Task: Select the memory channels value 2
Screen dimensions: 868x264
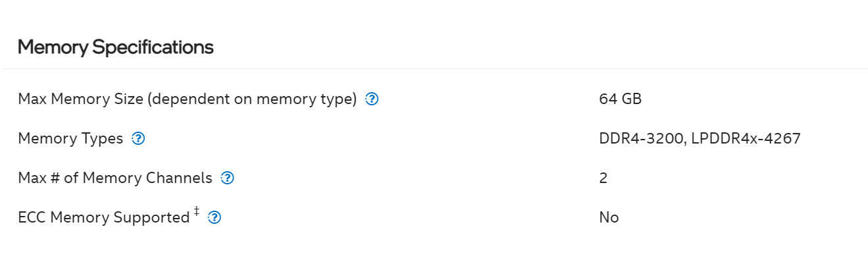Action: coord(603,178)
